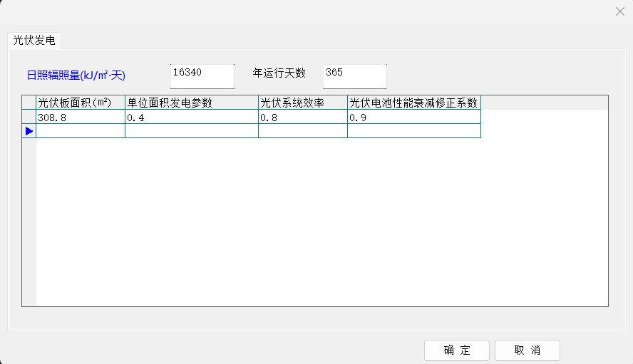Viewport: 633px width, 364px height.
Task: Click the empty new-row cell under 308.8
Action: [x=81, y=131]
